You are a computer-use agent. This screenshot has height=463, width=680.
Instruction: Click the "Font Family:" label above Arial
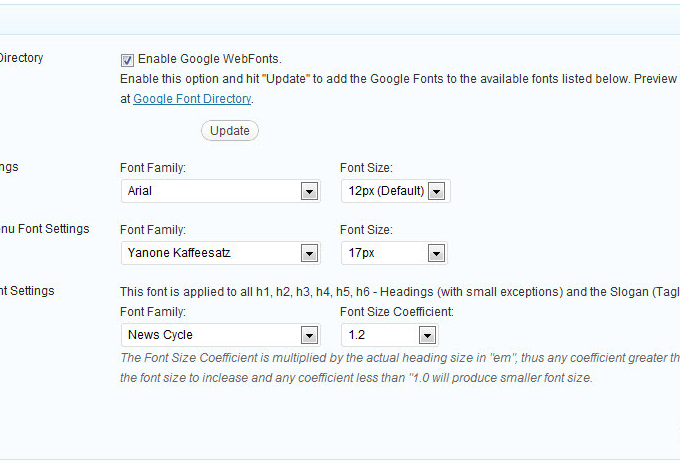point(153,167)
